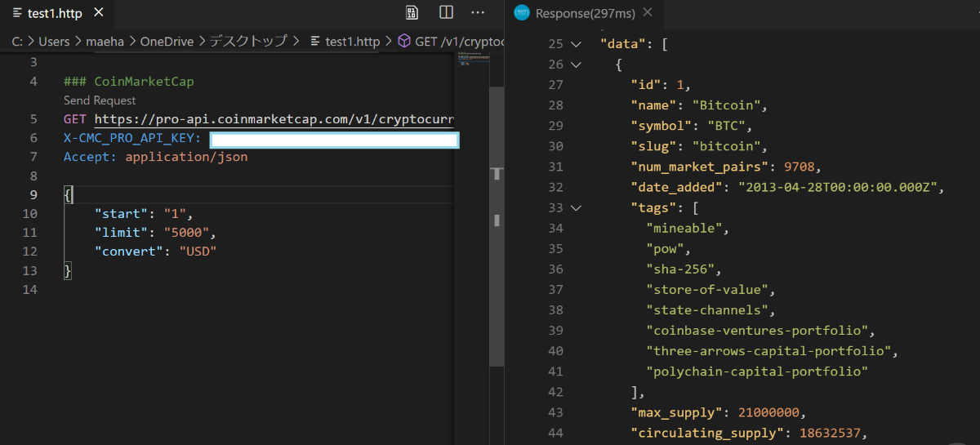The width and height of the screenshot is (980, 445).
Task: Click the "store-of-value" tag line
Action: pyautogui.click(x=710, y=289)
